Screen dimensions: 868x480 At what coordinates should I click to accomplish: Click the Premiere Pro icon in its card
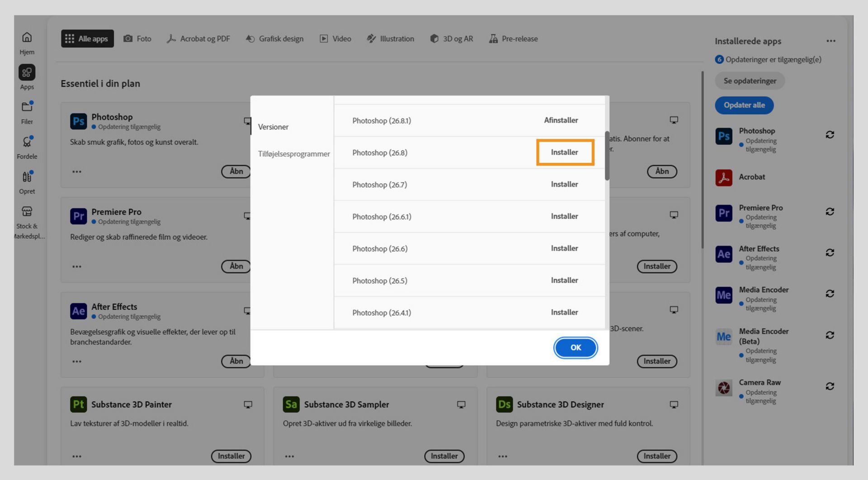[x=78, y=216]
